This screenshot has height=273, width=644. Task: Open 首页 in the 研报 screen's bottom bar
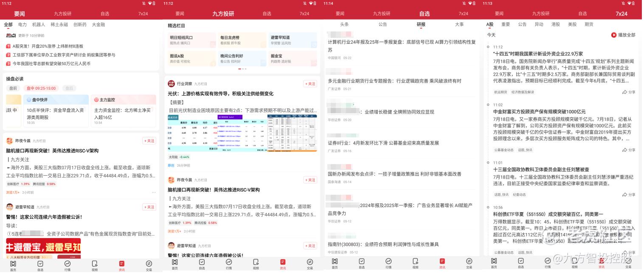[x=335, y=264]
